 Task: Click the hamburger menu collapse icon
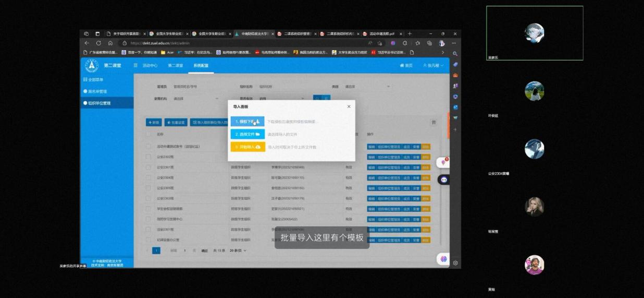[135, 66]
